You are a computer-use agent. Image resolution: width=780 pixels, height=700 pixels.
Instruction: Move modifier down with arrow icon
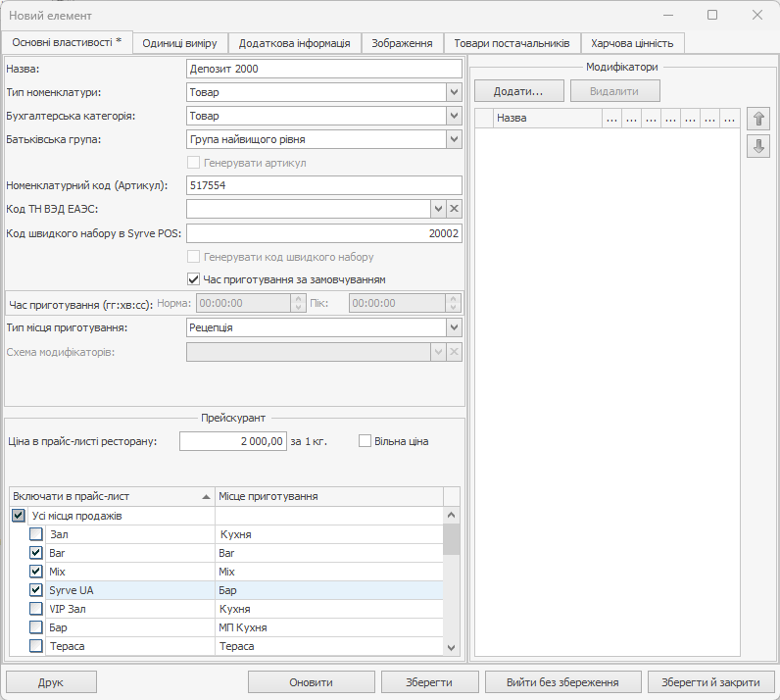pyautogui.click(x=758, y=146)
